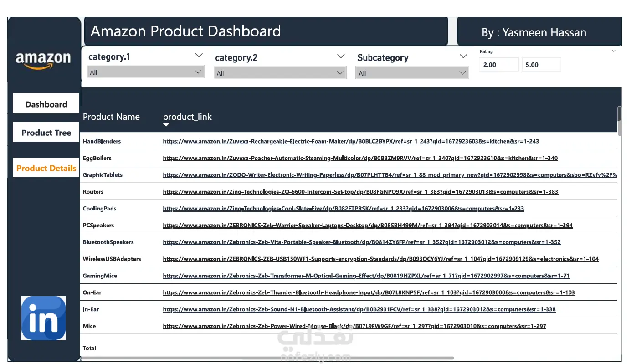Viewport: 631px width, 364px height.
Task: Open the Zinq Technologies Cool Slate Five link
Action: (x=344, y=209)
